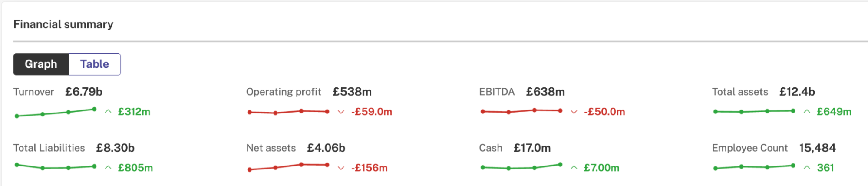Viewport: 868px width, 186px height.
Task: Click the Total assets sparkline chart
Action: click(754, 111)
